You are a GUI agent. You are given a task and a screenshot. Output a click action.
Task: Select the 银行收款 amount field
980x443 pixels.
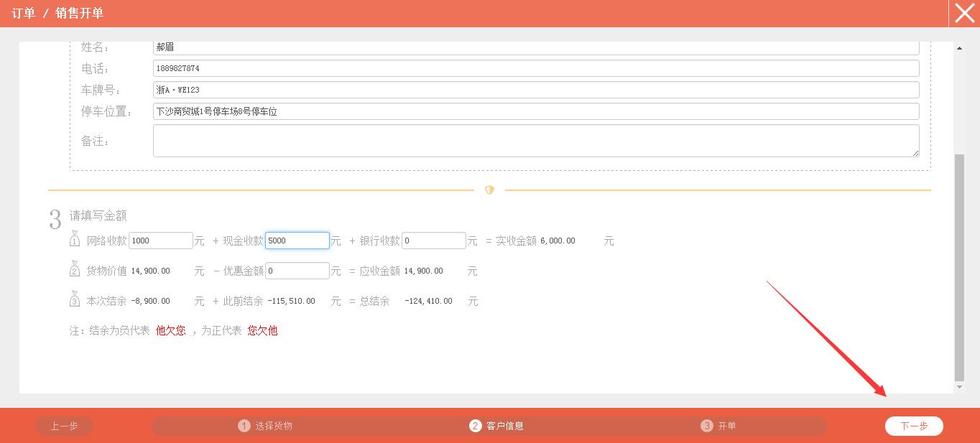coord(434,241)
